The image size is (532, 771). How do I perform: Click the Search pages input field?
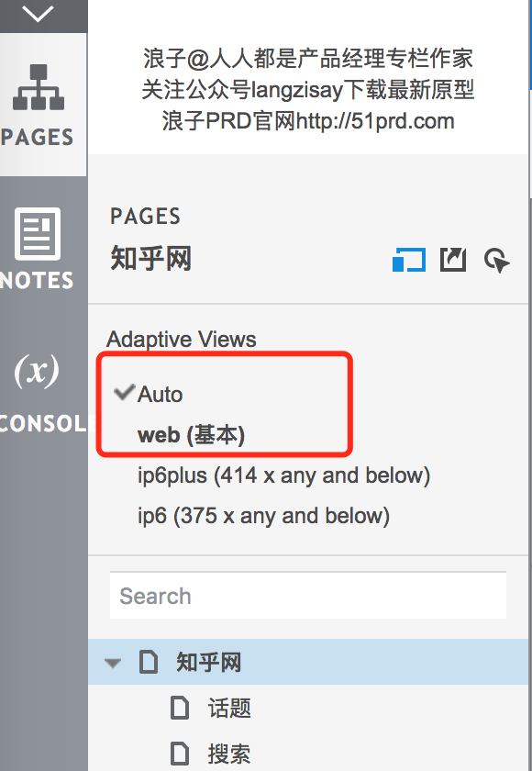pos(308,596)
